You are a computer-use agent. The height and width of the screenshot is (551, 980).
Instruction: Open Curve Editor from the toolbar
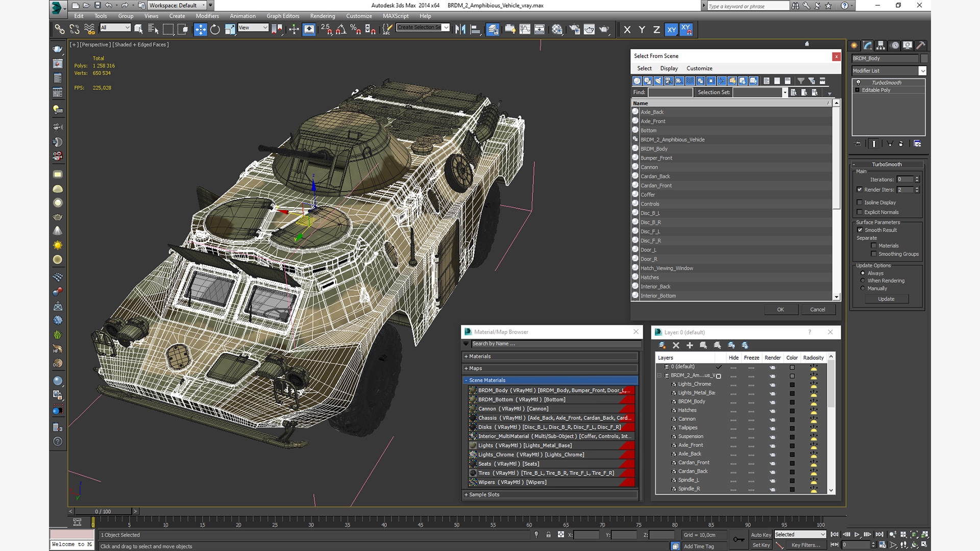coord(525,30)
